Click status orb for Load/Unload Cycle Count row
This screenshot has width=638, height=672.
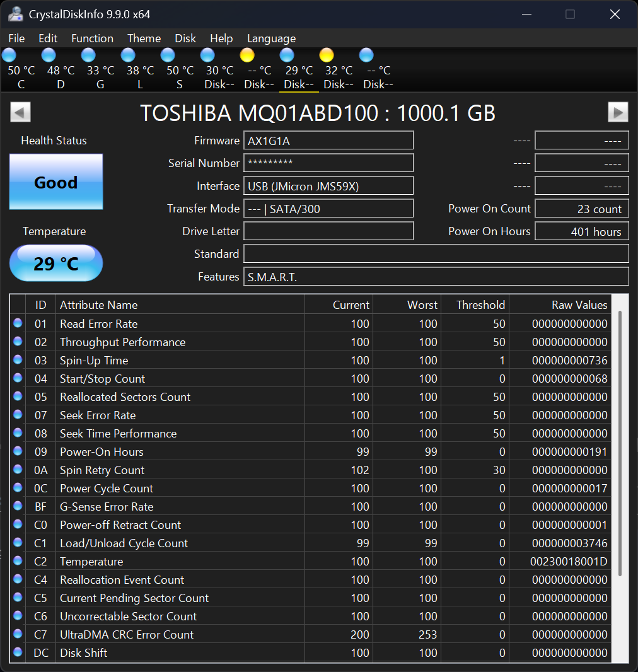pos(18,542)
